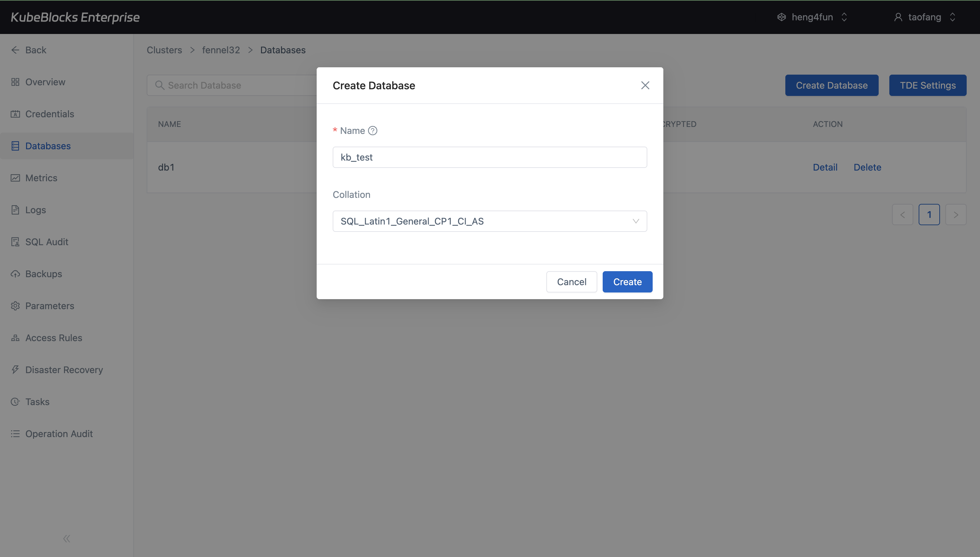Navigate to fennel32 breadcrumb link
Image resolution: width=980 pixels, height=557 pixels.
221,50
